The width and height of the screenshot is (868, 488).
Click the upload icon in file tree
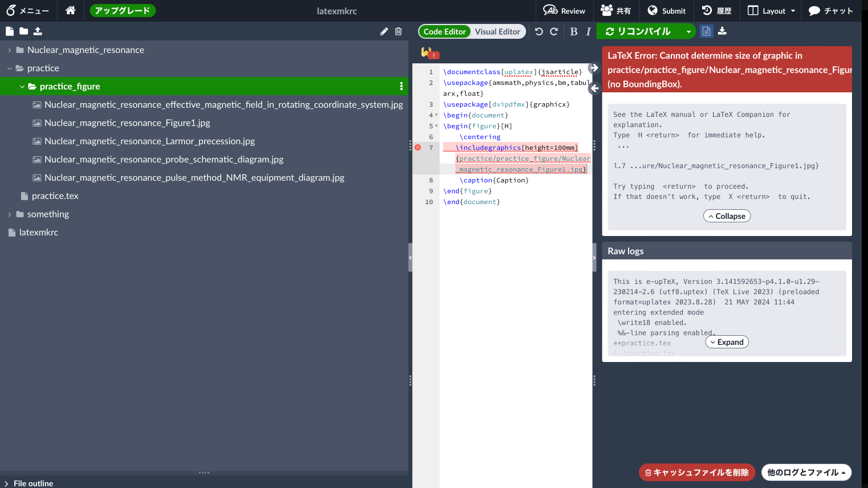(38, 31)
